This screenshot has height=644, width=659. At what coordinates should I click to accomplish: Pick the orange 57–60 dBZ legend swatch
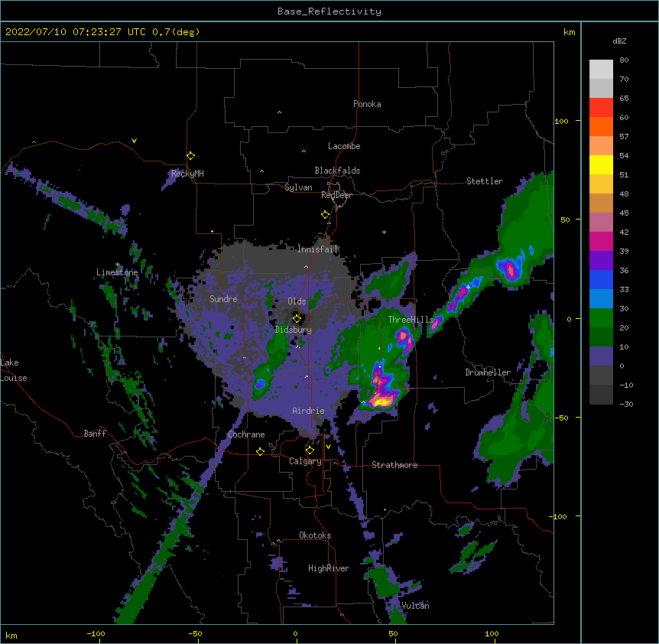point(601,126)
